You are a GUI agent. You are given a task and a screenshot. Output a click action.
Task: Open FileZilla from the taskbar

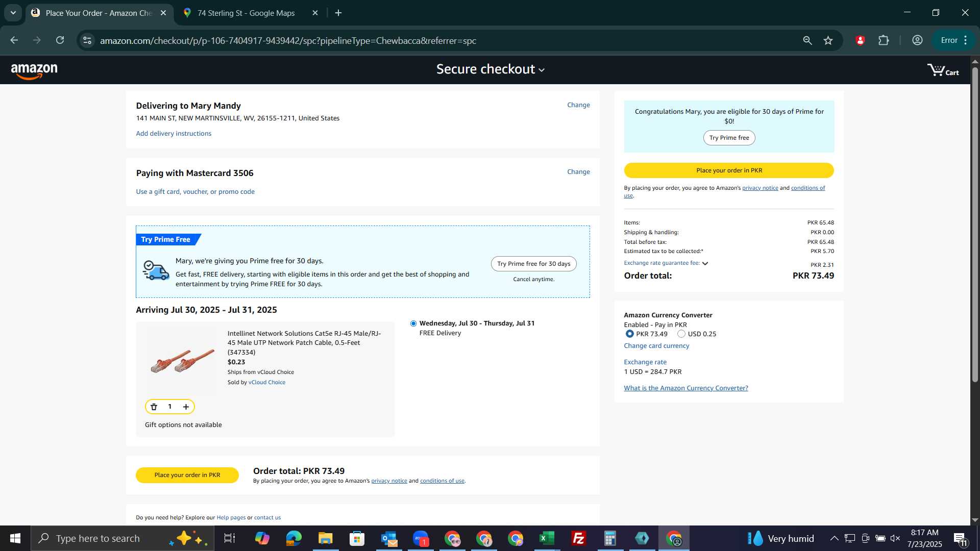(578, 538)
